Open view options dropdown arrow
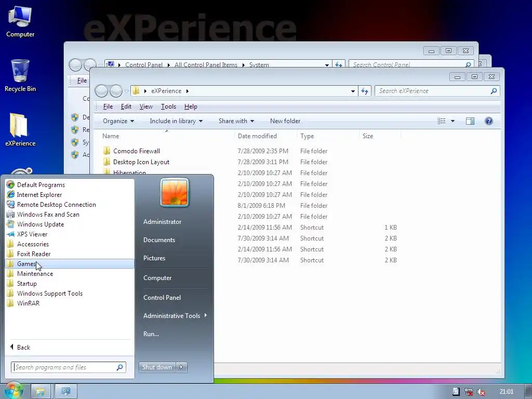Image resolution: width=532 pixels, height=399 pixels. click(x=453, y=121)
